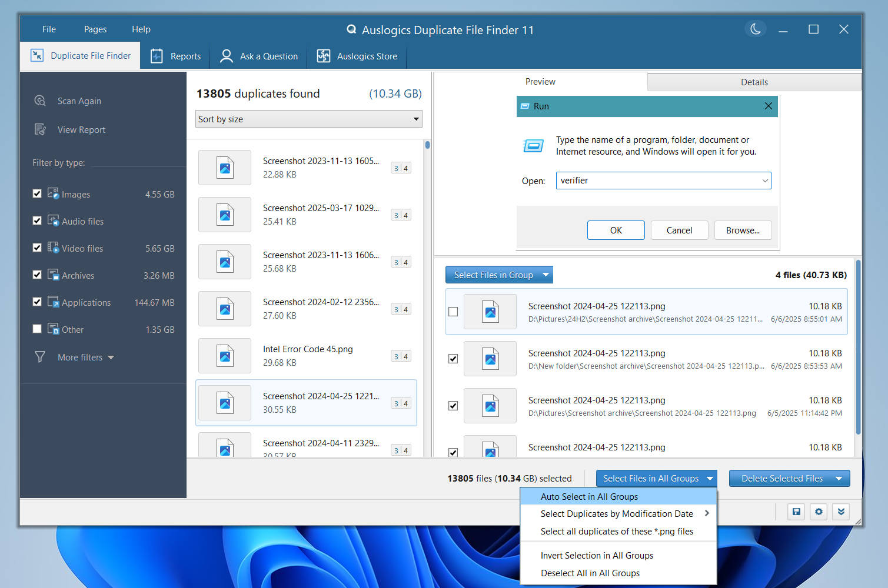The height and width of the screenshot is (588, 888).
Task: Enable the Other file type checkbox
Action: coord(37,329)
